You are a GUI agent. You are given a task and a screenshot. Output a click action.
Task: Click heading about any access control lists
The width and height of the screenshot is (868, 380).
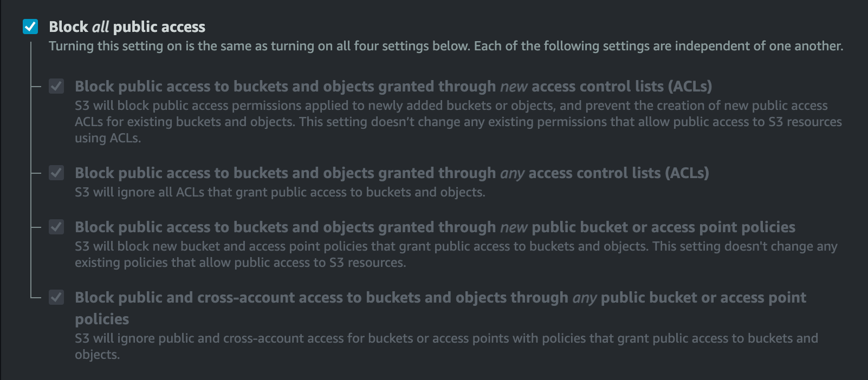tap(391, 173)
